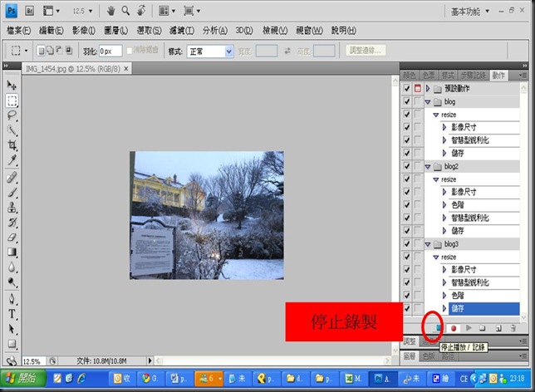Collapse the resize action under blog
Viewport: 535px width, 392px height.
coord(435,115)
